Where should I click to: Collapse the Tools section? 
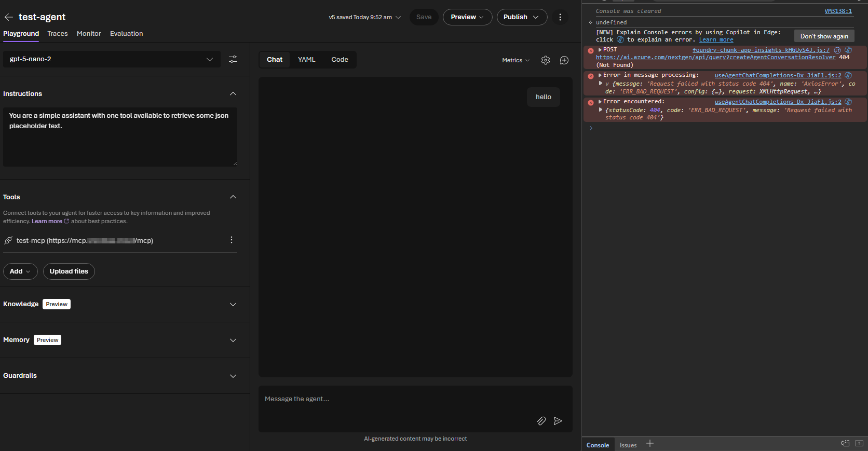click(x=233, y=197)
